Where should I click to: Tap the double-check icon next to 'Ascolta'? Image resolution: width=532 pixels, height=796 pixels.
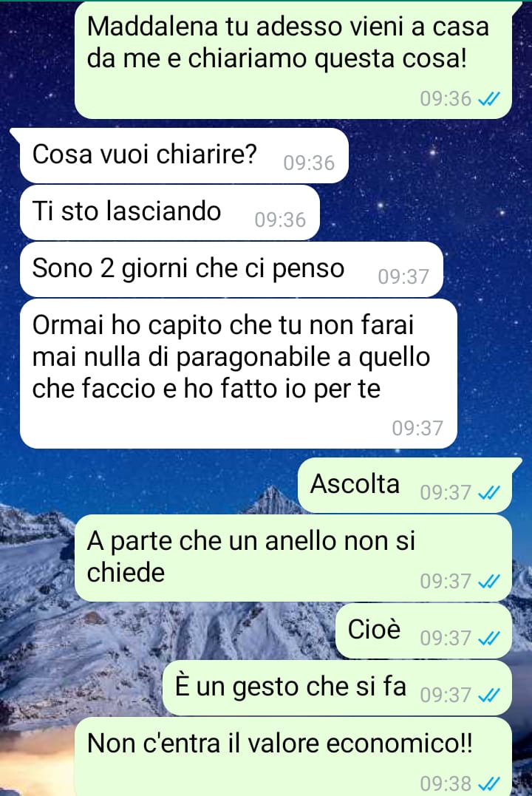point(489,492)
